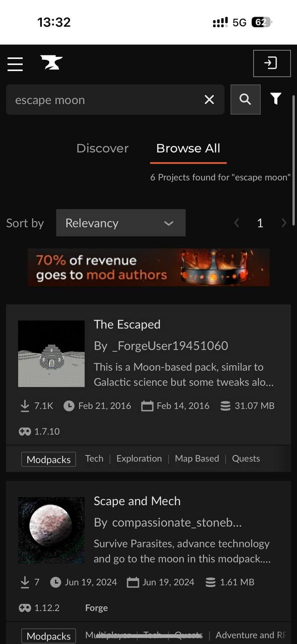Image resolution: width=297 pixels, height=644 pixels.
Task: Tap the 70% of revenue banner
Action: [148, 267]
